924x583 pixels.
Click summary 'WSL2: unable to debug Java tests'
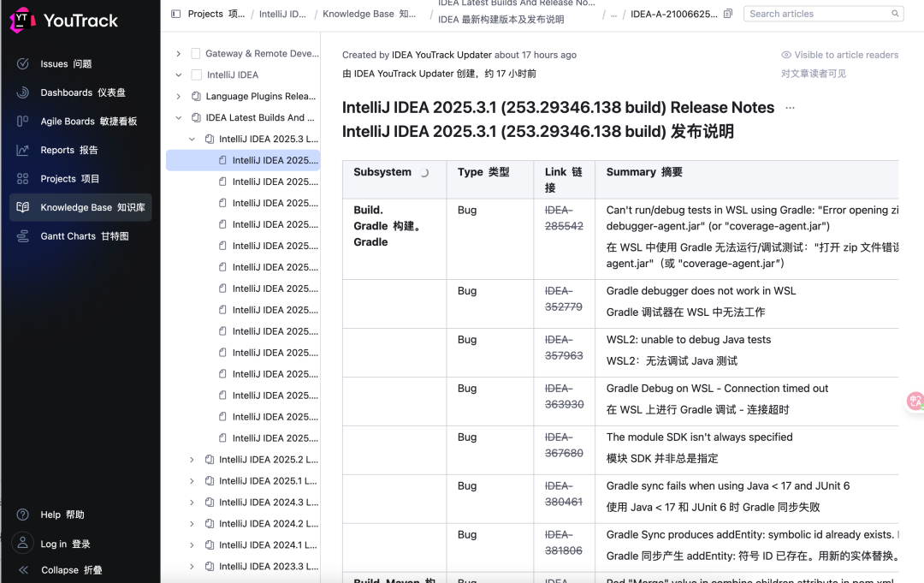(x=688, y=340)
